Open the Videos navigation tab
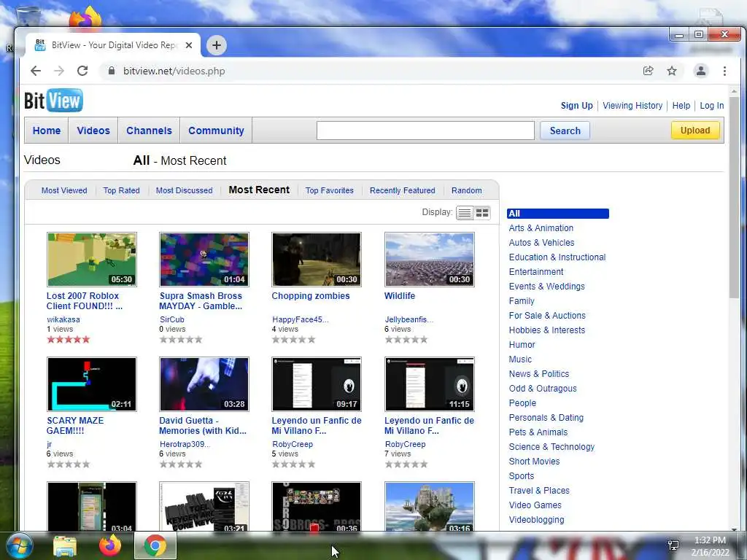747x560 pixels. point(93,131)
